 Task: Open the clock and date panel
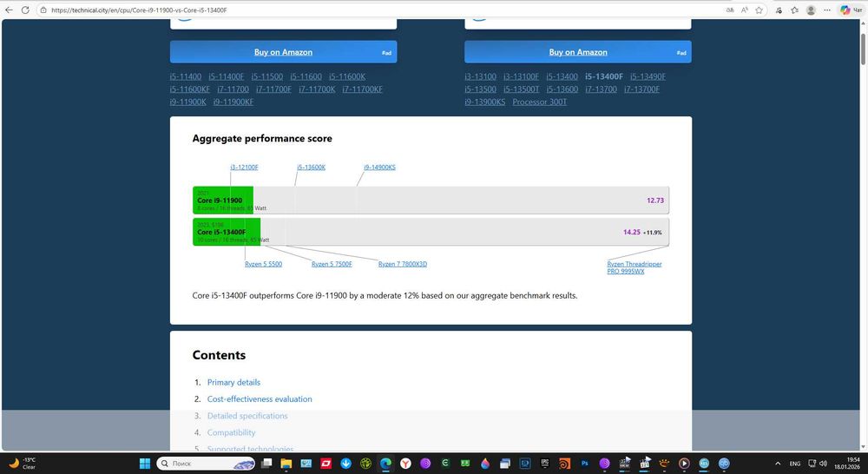coord(847,464)
